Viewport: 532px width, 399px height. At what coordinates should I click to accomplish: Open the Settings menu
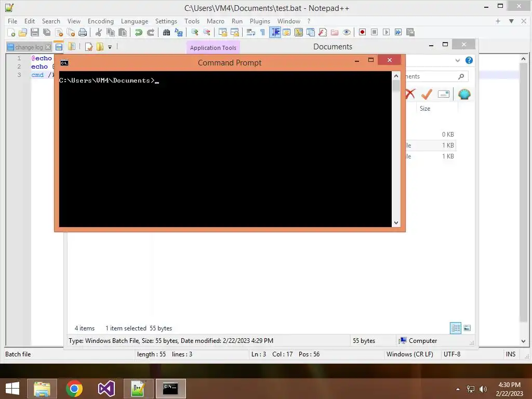pyautogui.click(x=166, y=21)
